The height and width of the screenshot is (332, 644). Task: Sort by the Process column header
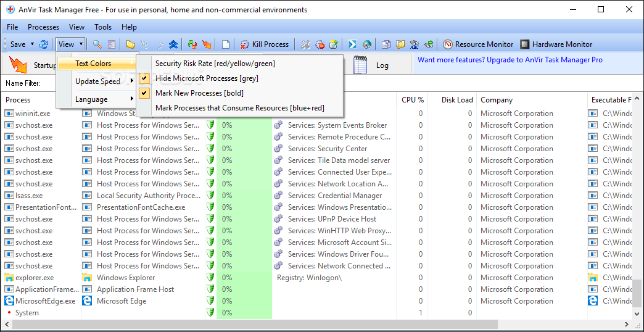(41, 100)
